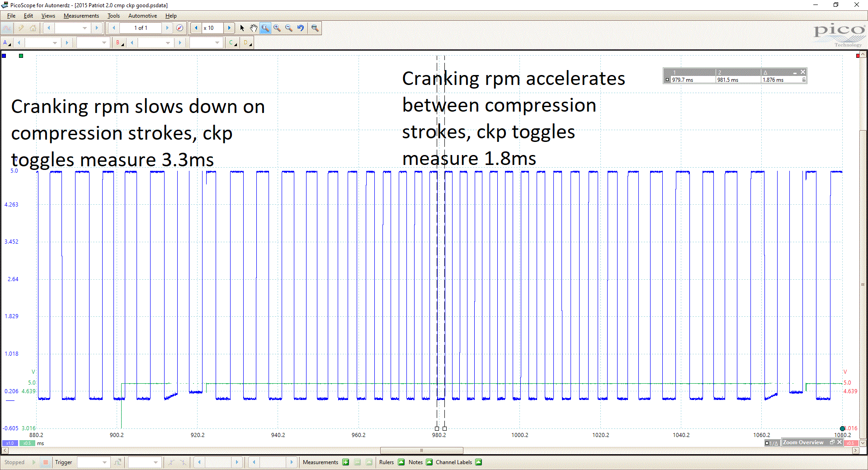Click the horizontal scrollbar below the waveform

point(421,450)
